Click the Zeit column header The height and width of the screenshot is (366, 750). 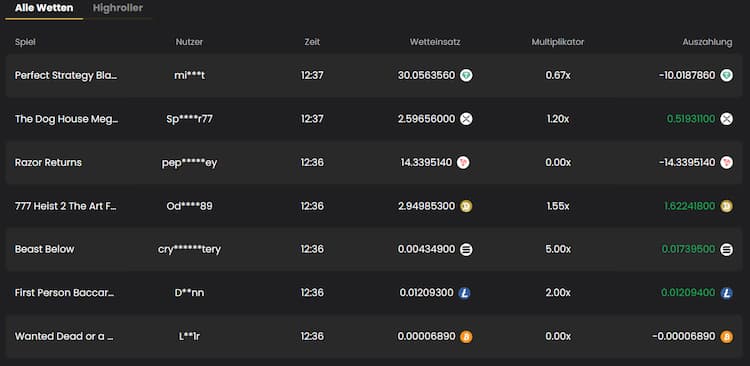pos(312,42)
